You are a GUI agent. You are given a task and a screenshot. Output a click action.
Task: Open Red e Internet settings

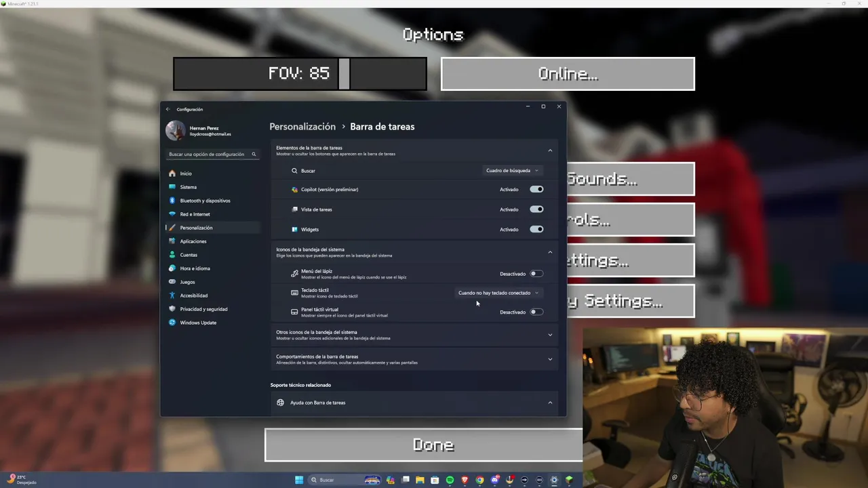[212, 214]
